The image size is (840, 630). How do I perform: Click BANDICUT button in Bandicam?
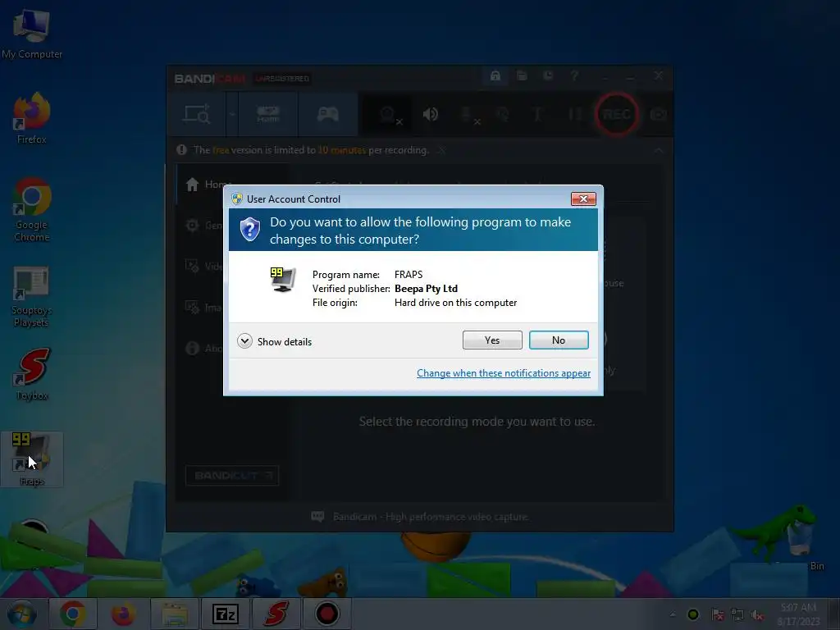232,475
